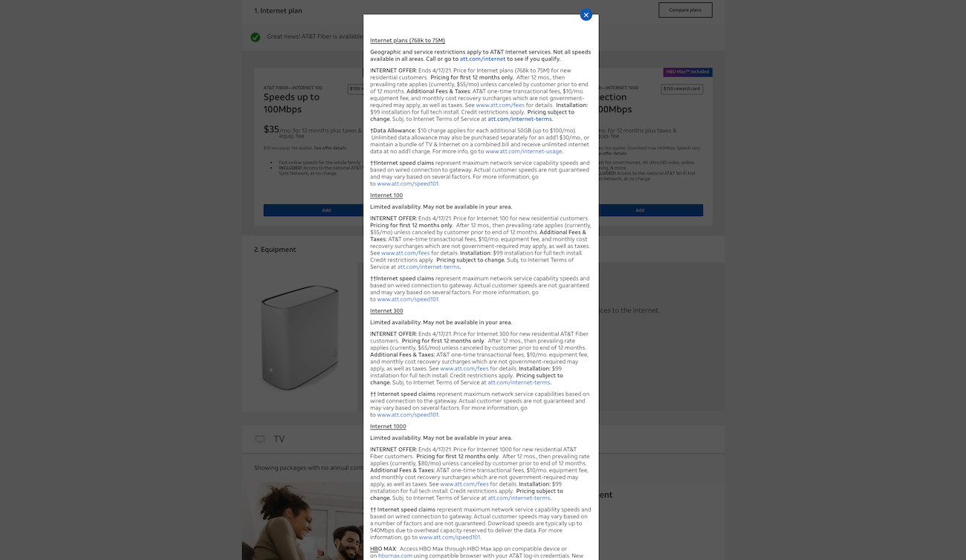Click the 'Internet plans (768k to 75M)' heading
This screenshot has width=966, height=560.
click(x=407, y=40)
